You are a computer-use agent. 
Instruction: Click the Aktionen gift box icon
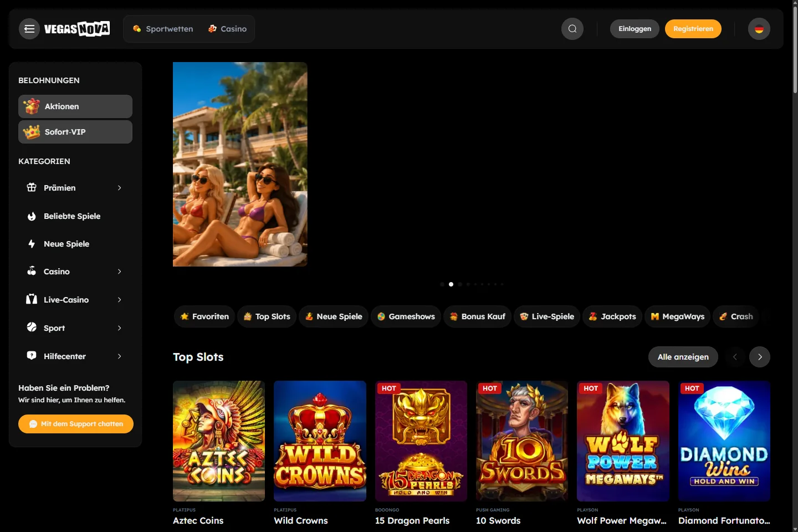click(32, 106)
